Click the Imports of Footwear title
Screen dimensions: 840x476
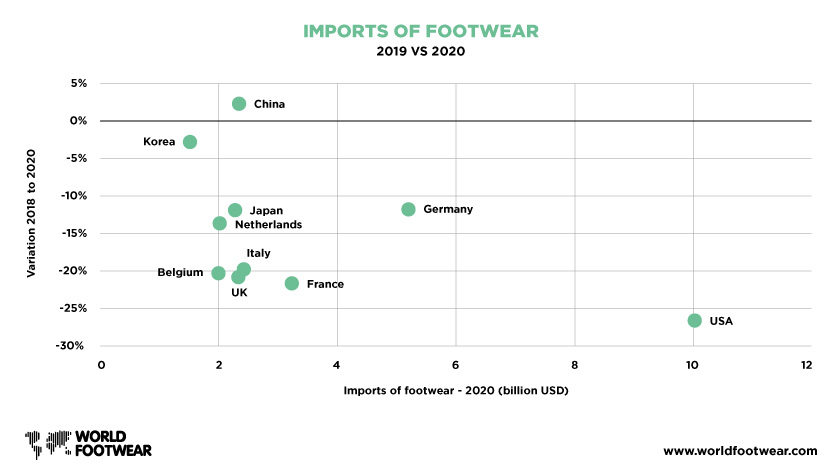pyautogui.click(x=421, y=31)
